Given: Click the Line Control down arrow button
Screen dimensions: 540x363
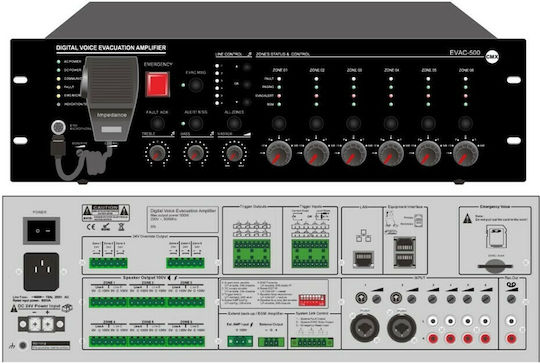Looking at the screenshot, I should [x=247, y=102].
